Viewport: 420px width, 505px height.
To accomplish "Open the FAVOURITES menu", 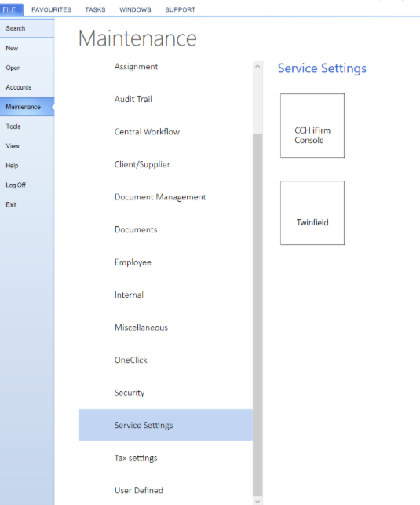I will (x=51, y=9).
